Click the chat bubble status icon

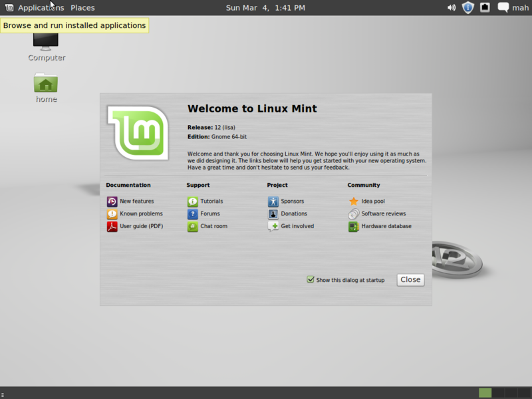coord(503,7)
